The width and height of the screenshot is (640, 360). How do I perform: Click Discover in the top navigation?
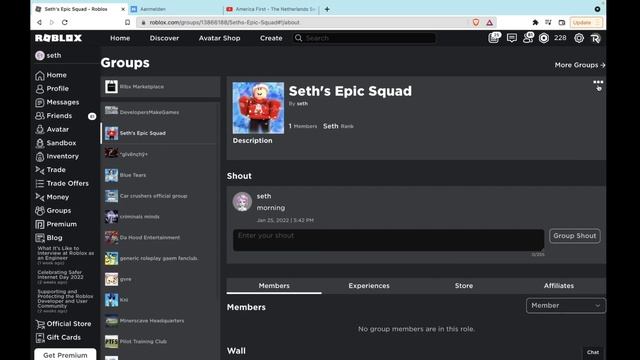pyautogui.click(x=164, y=38)
